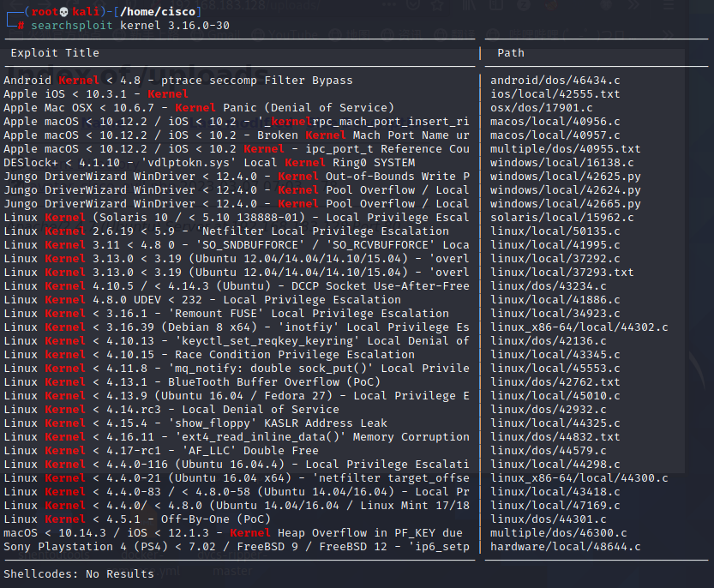Viewport: 714px width, 588px height.
Task: Click path macos/local/40956.c
Action: point(555,122)
